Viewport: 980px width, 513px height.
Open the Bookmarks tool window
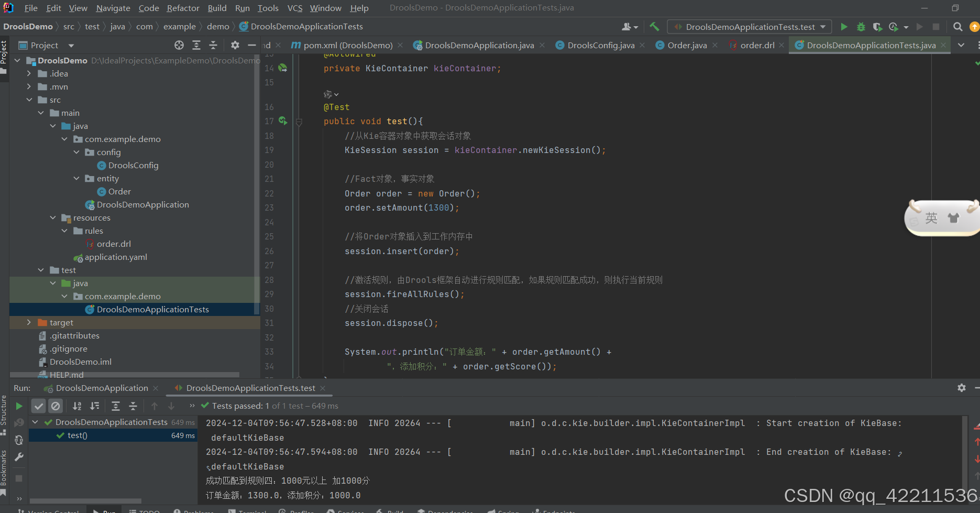tap(4, 472)
